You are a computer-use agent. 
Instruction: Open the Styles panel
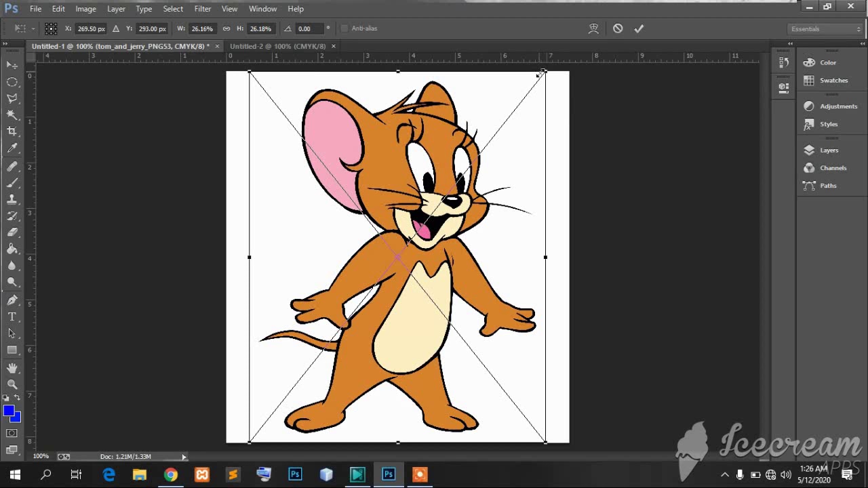(829, 124)
